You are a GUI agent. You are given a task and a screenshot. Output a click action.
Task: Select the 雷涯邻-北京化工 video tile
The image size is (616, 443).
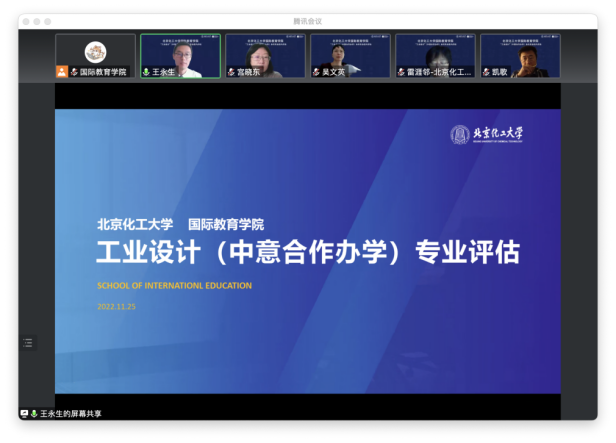click(435, 56)
